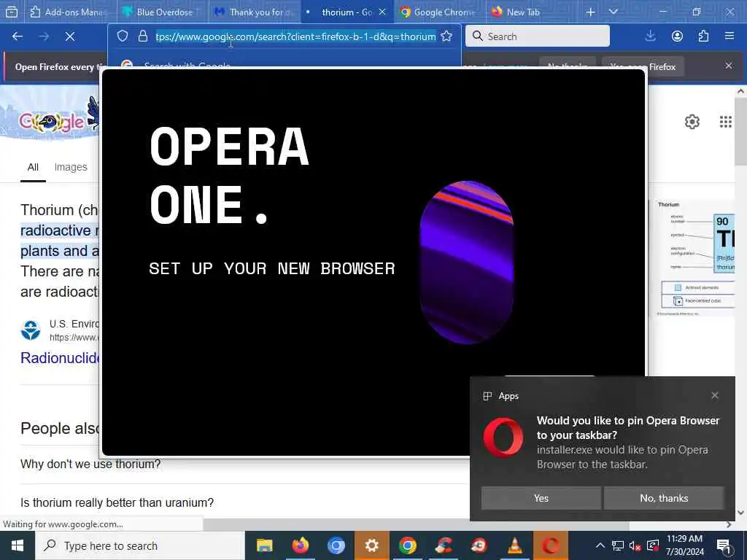
Task: Open File Explorer from taskbar
Action: click(x=264, y=545)
